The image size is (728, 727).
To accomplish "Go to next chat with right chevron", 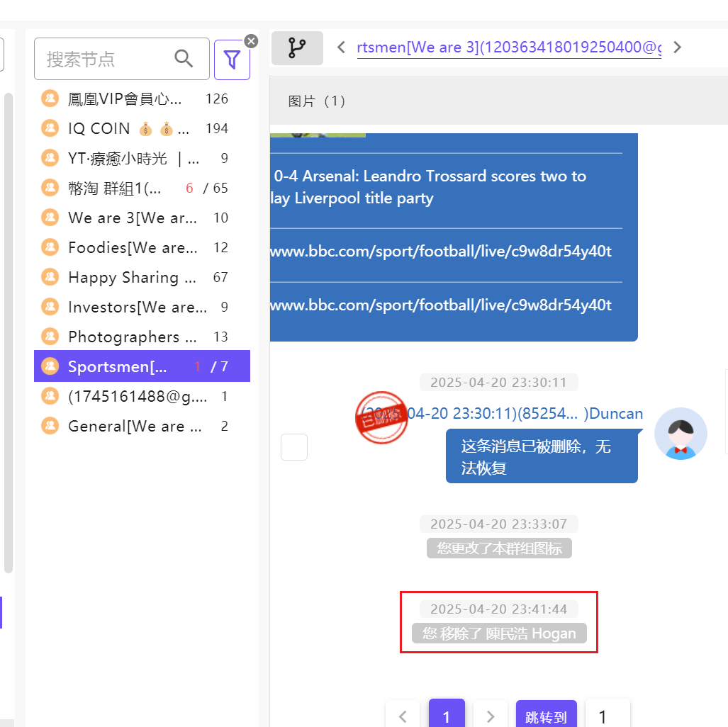I will point(677,47).
